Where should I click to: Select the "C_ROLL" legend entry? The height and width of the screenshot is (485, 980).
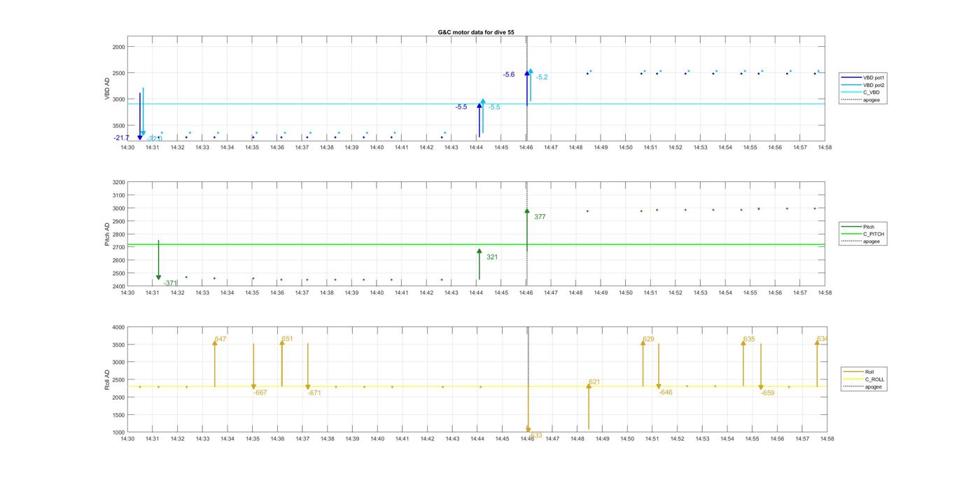[x=864, y=379]
